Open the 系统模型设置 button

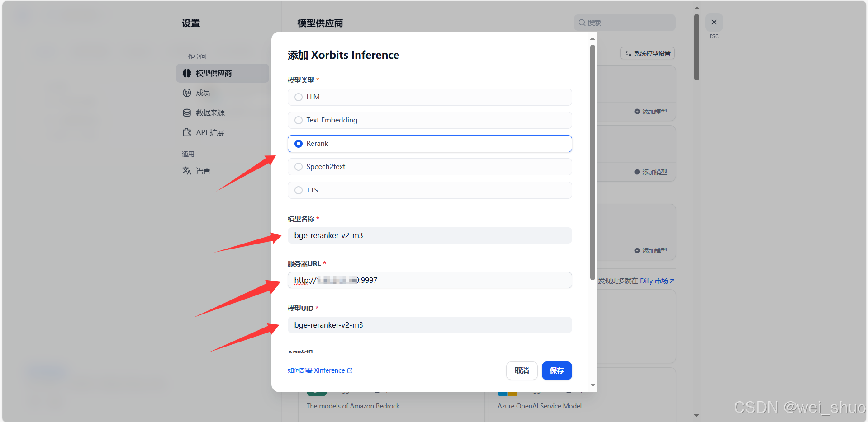click(647, 53)
